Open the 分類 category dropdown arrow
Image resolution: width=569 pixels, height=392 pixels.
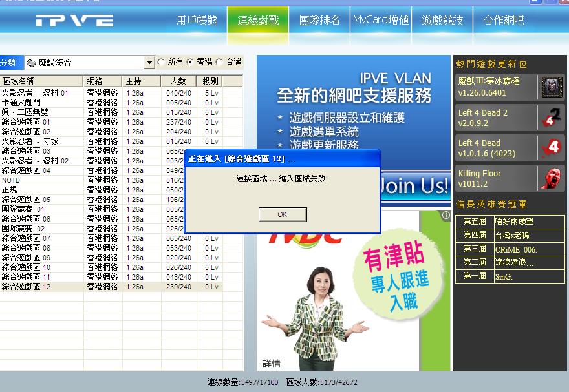(149, 63)
